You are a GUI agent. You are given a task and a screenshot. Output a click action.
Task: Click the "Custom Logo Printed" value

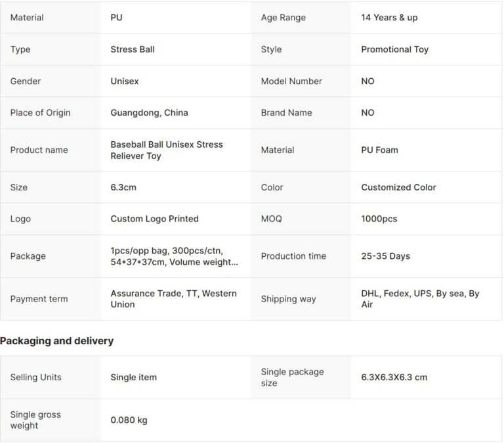point(154,219)
